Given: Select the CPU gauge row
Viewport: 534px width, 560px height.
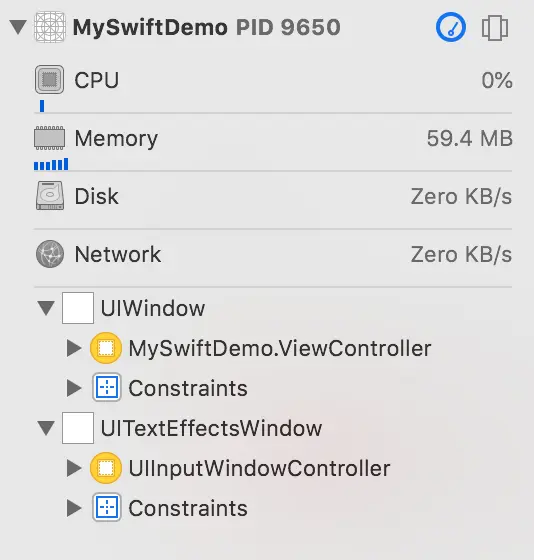Looking at the screenshot, I should (273, 87).
